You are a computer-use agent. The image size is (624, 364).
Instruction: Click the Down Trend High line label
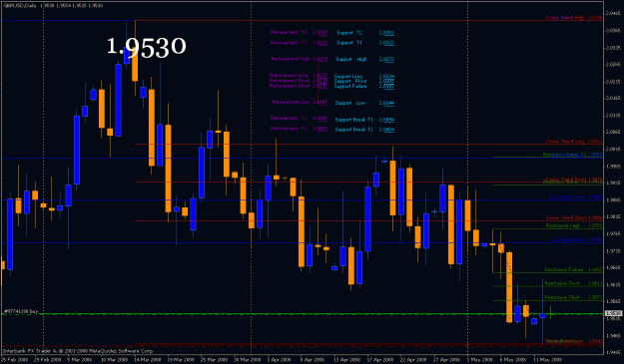[x=573, y=18]
